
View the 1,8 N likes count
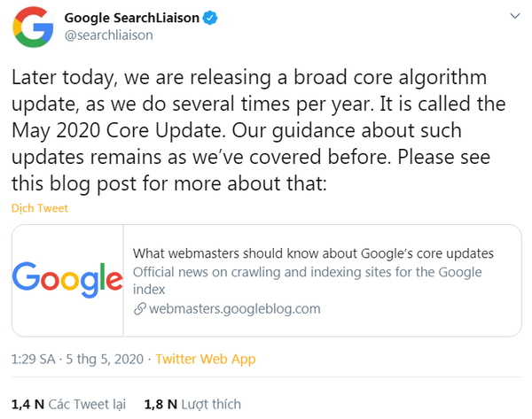click(160, 404)
